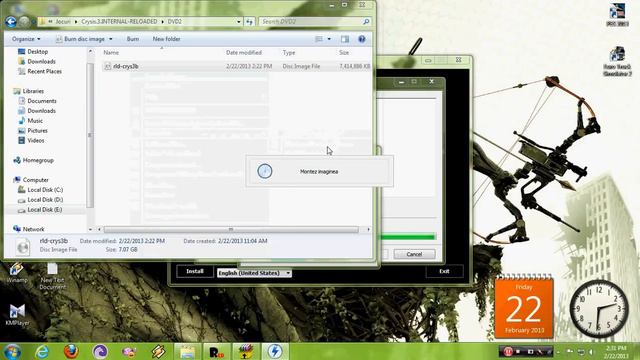
Task: Open the Winamp desktop shortcut
Action: pyautogui.click(x=17, y=273)
